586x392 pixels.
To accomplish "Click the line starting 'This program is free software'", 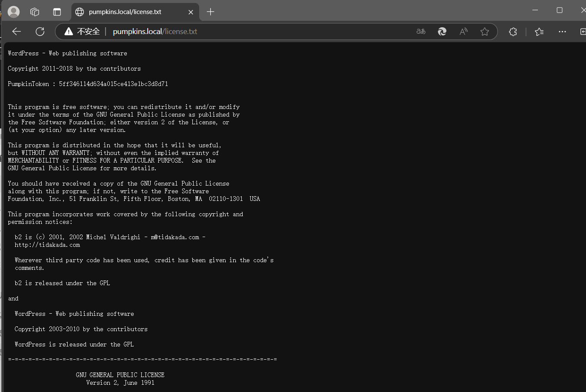I will [x=123, y=107].
